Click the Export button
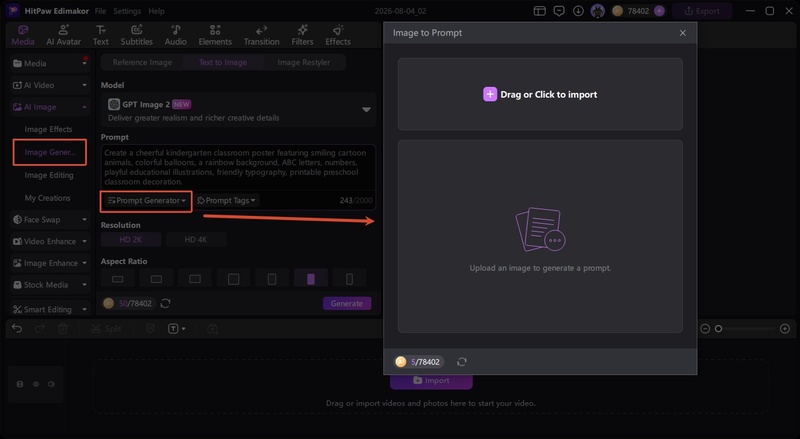800x439 pixels. [702, 11]
